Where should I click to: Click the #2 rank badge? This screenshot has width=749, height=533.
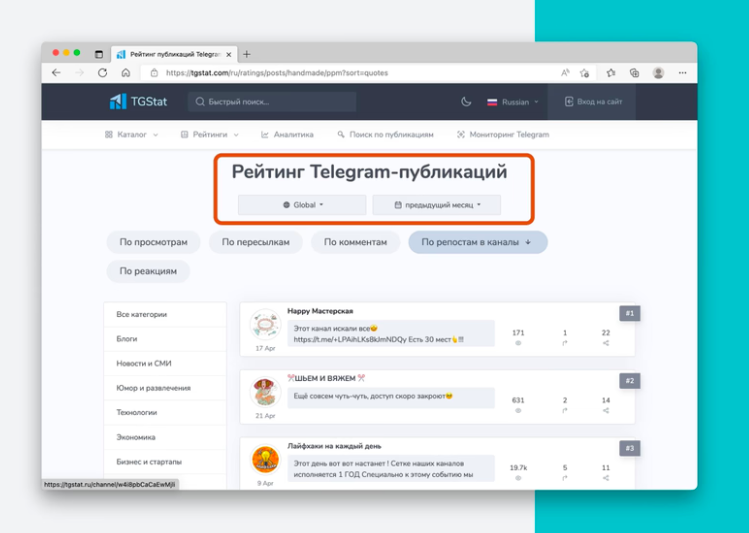point(630,381)
